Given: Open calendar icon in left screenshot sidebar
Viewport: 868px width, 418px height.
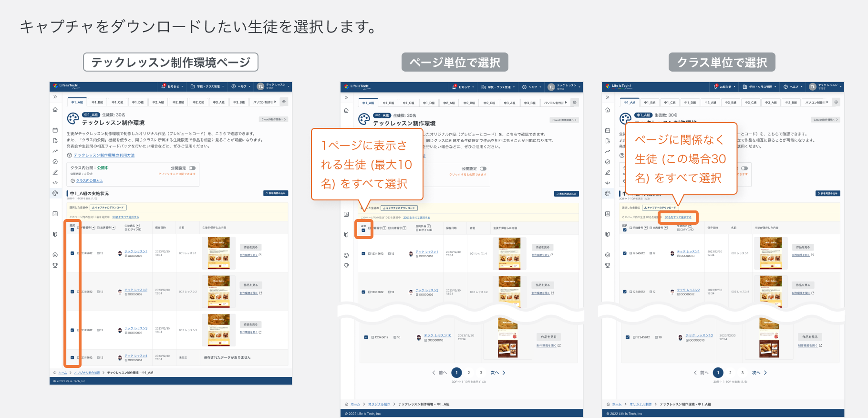Looking at the screenshot, I should pos(55,130).
